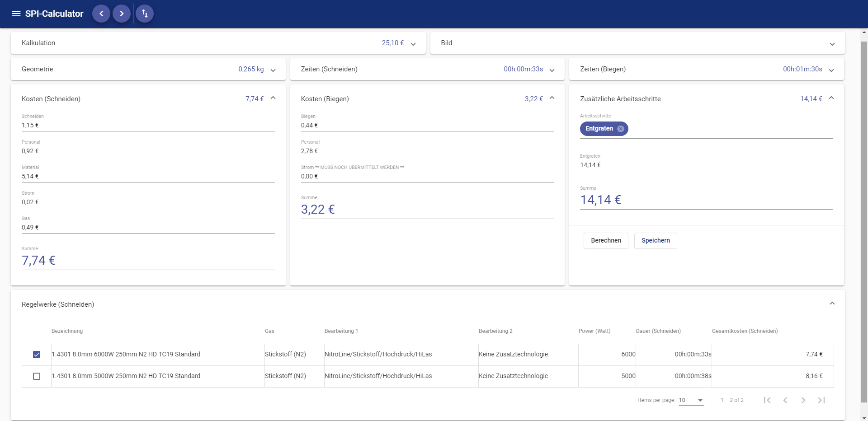Expand the Zeiten (Biegen) panel
This screenshot has height=421, width=868.
pos(831,70)
